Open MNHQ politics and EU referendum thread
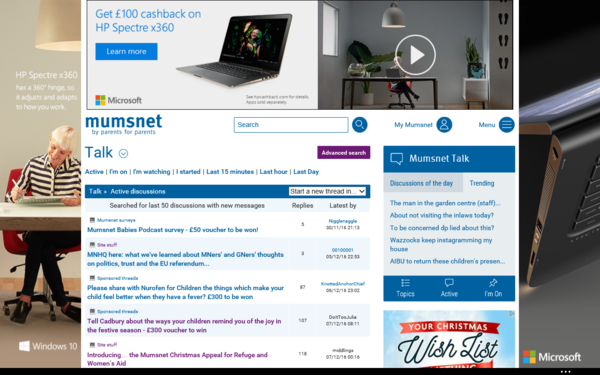The image size is (600, 375). point(186,259)
